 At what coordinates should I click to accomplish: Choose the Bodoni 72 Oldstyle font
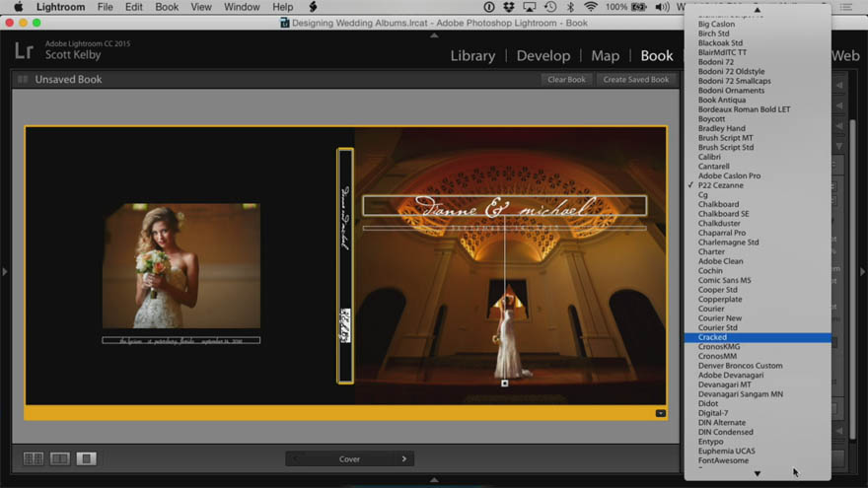pos(758,71)
